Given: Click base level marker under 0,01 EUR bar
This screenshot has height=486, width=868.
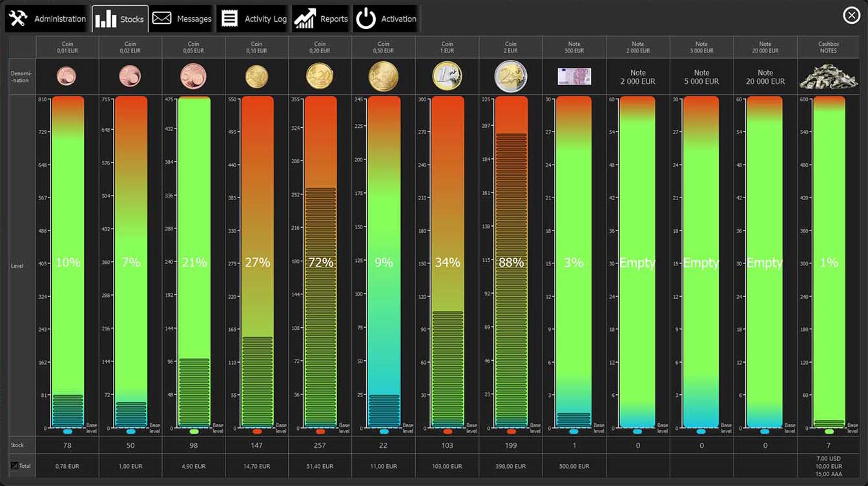Looking at the screenshot, I should 67,431.
